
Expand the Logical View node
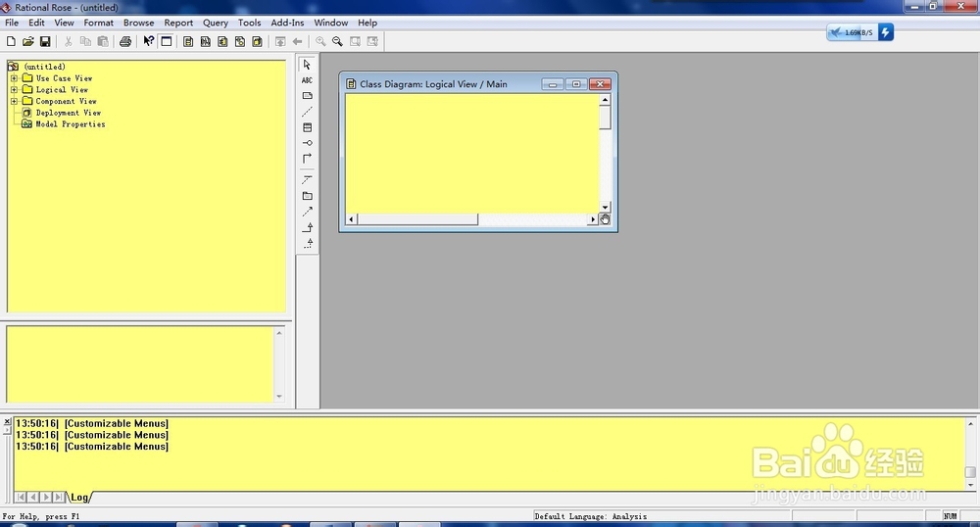14,89
